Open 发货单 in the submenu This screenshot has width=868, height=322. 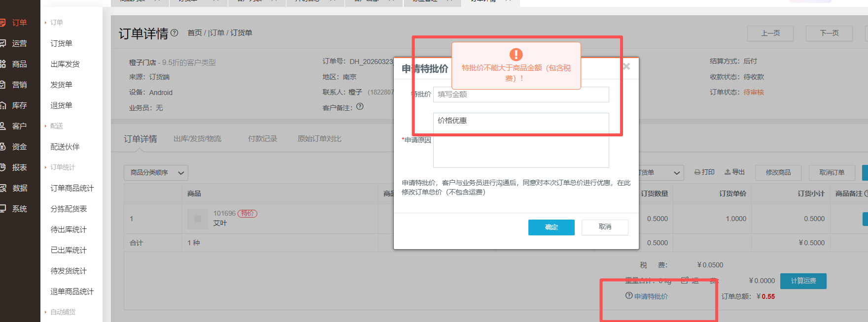[62, 85]
